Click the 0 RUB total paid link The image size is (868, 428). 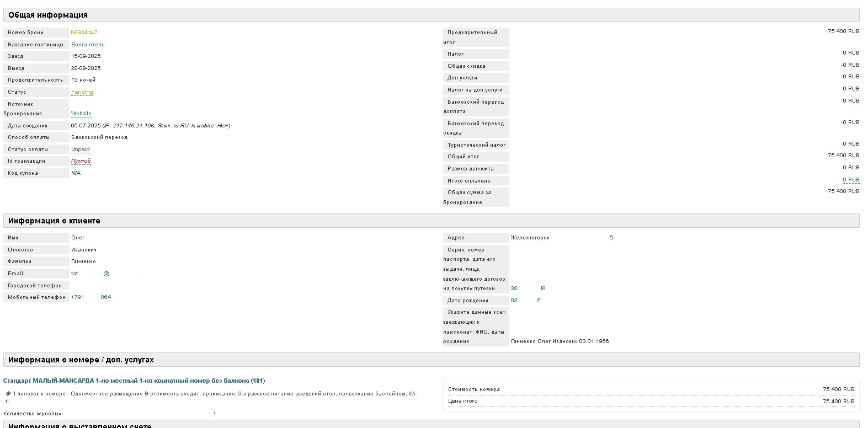tap(850, 180)
